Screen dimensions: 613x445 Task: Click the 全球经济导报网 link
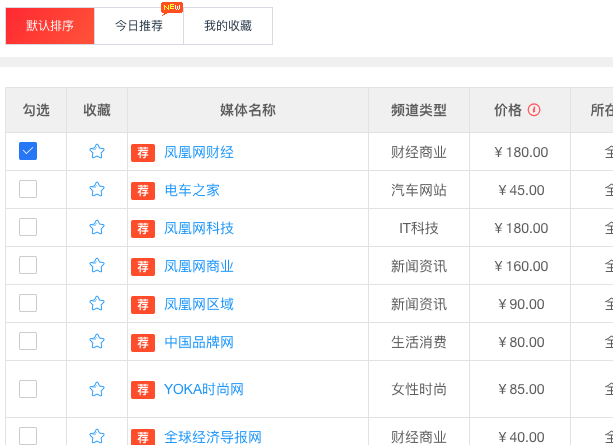[213, 437]
